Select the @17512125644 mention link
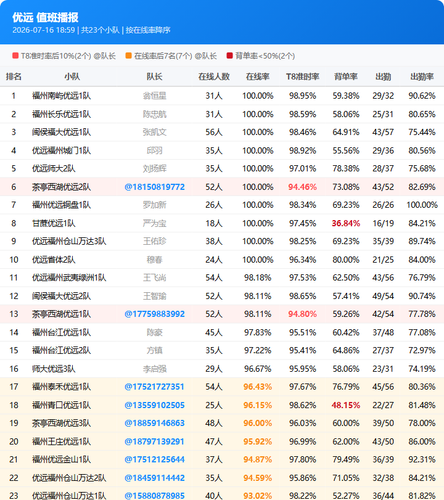444x500 pixels. 154,459
